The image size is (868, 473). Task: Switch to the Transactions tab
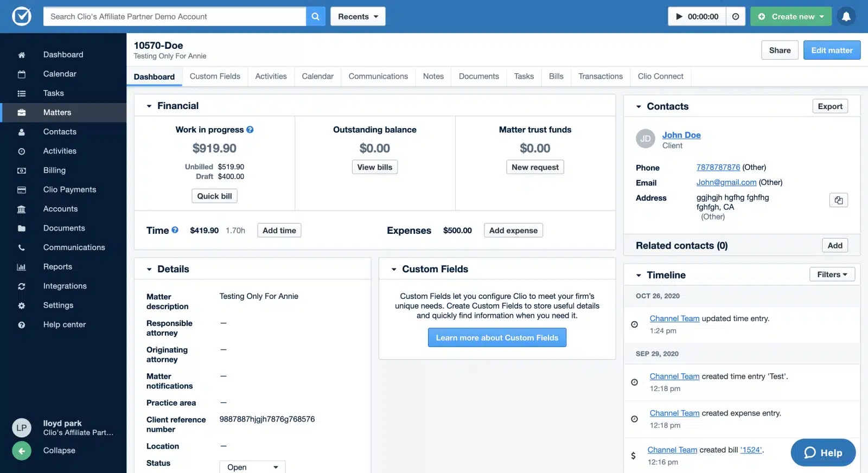tap(601, 76)
